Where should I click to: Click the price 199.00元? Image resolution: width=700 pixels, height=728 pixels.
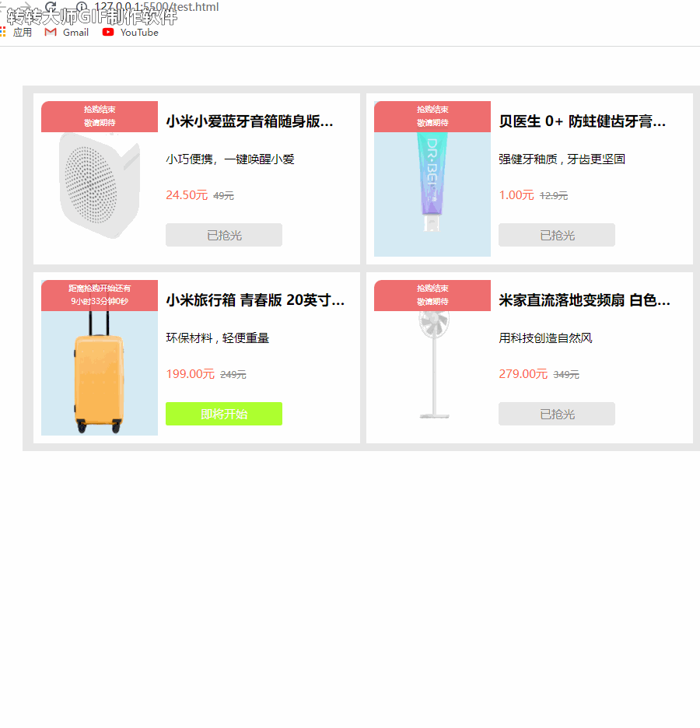click(191, 374)
